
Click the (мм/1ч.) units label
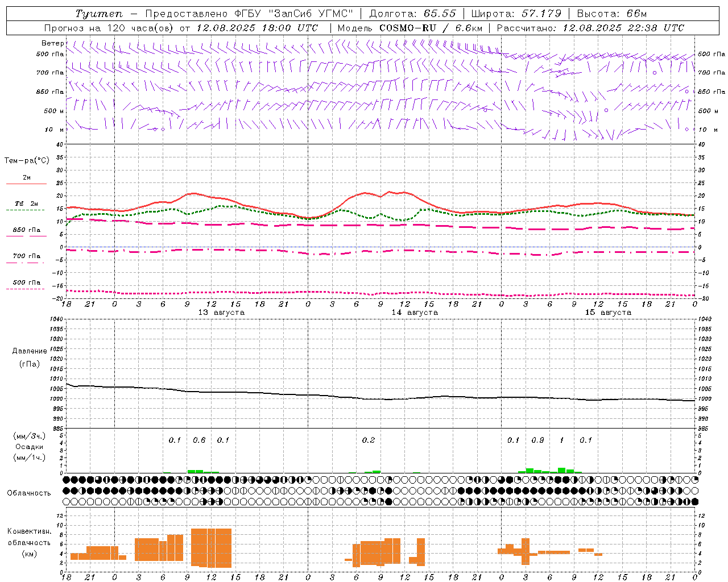click(x=29, y=458)
